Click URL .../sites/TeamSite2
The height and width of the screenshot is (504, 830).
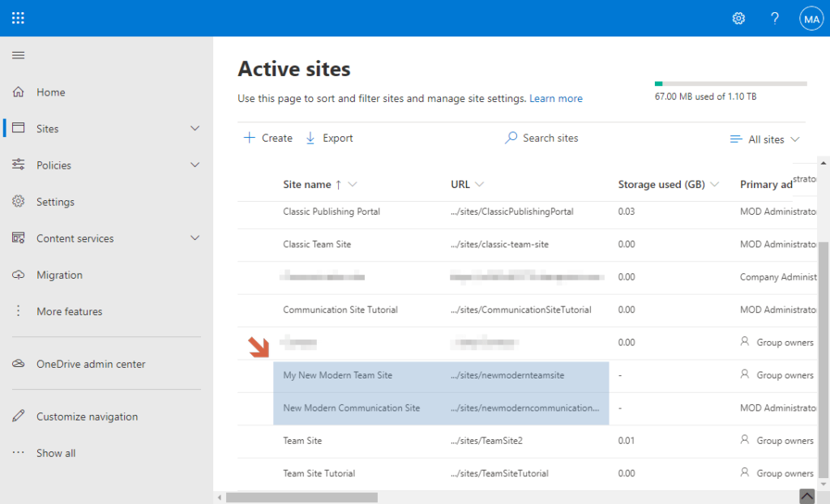coord(486,441)
